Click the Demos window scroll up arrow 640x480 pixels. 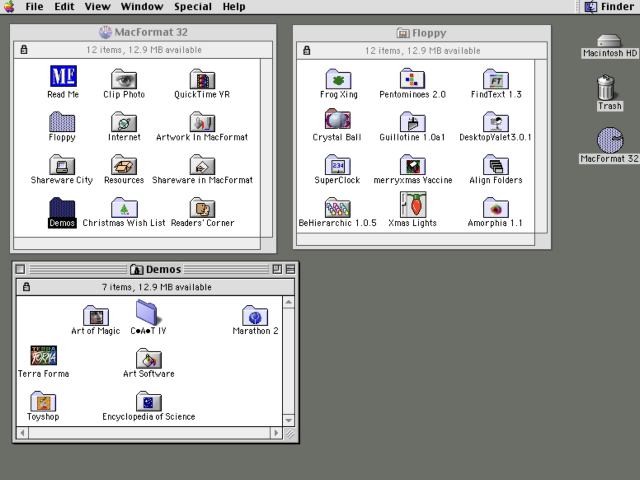point(289,302)
